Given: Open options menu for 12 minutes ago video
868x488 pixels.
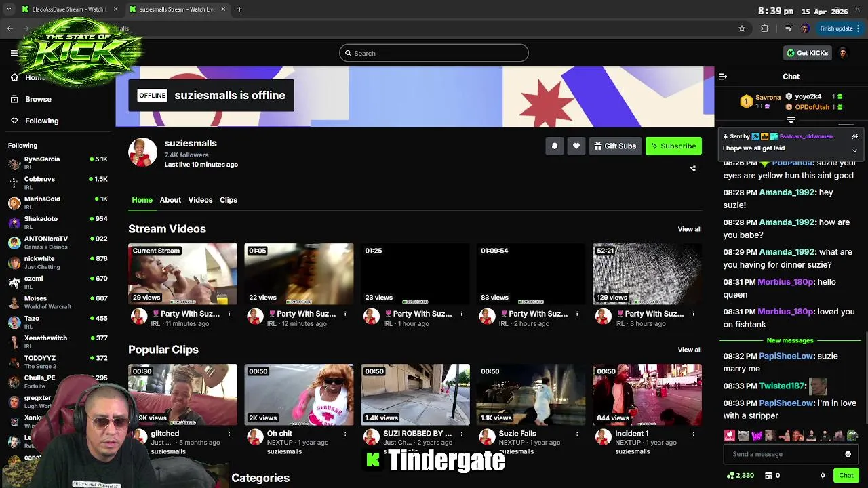Looking at the screenshot, I should [x=345, y=314].
